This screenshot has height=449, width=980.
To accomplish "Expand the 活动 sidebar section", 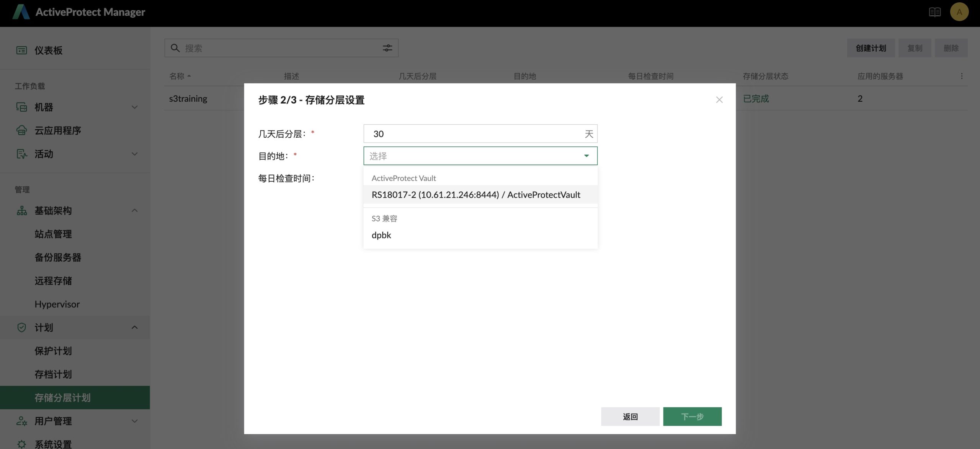I will coord(134,154).
